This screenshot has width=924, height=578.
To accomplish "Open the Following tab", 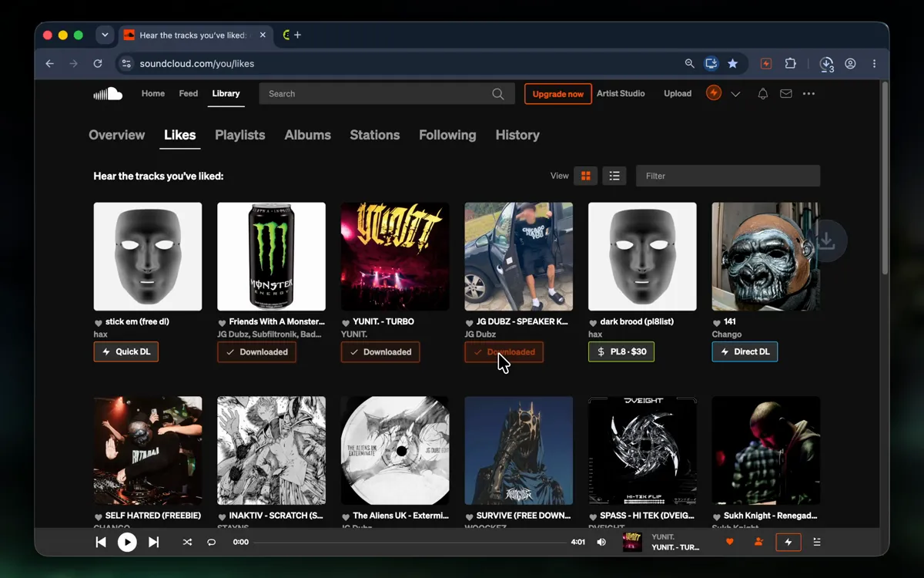I will coord(447,135).
